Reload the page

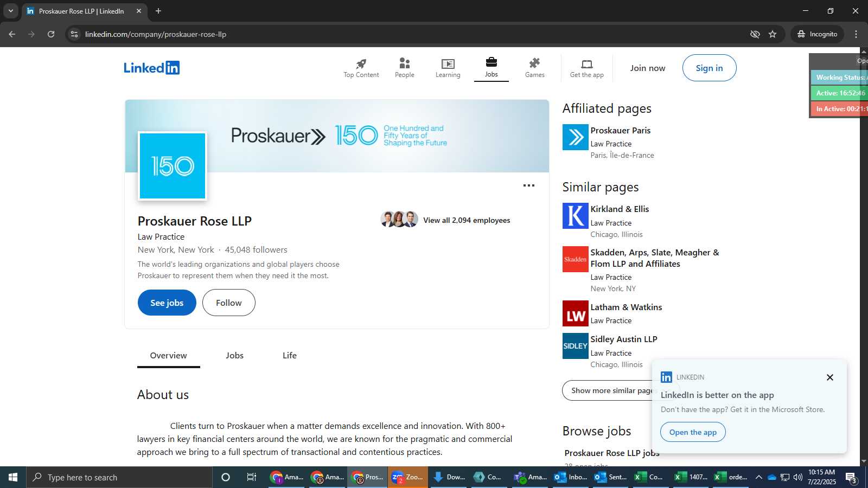pyautogui.click(x=51, y=34)
